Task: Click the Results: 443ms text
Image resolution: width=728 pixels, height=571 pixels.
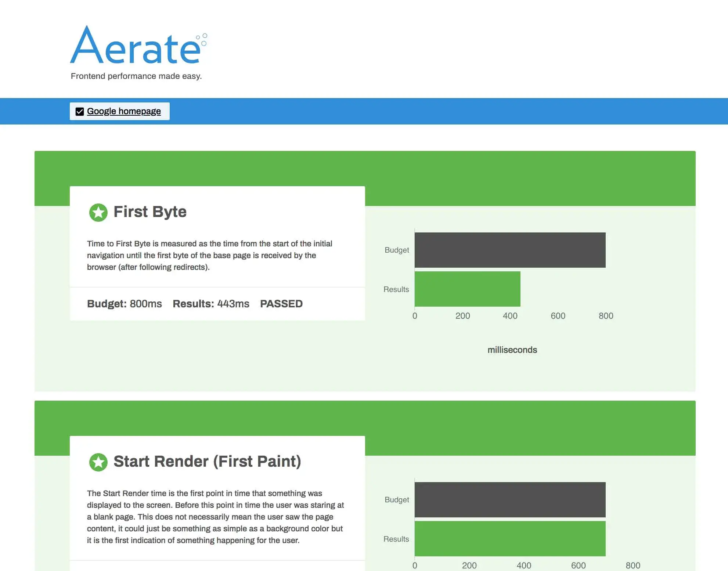Action: pos(211,304)
